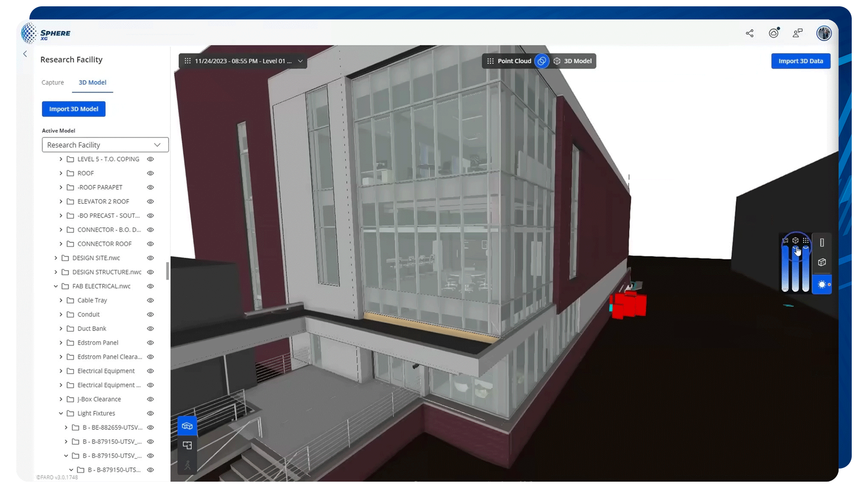Open the 11/24/2023 capture date dropdown

click(x=243, y=61)
